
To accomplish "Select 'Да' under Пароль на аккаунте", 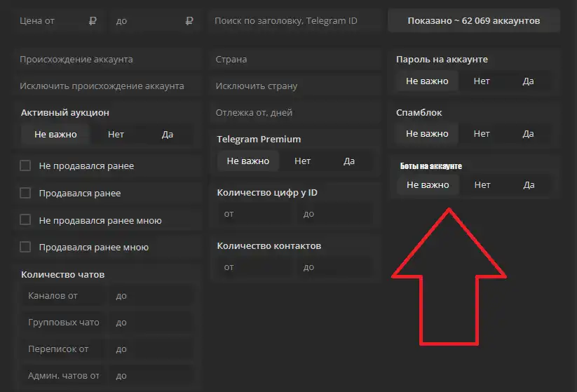I will (x=528, y=81).
